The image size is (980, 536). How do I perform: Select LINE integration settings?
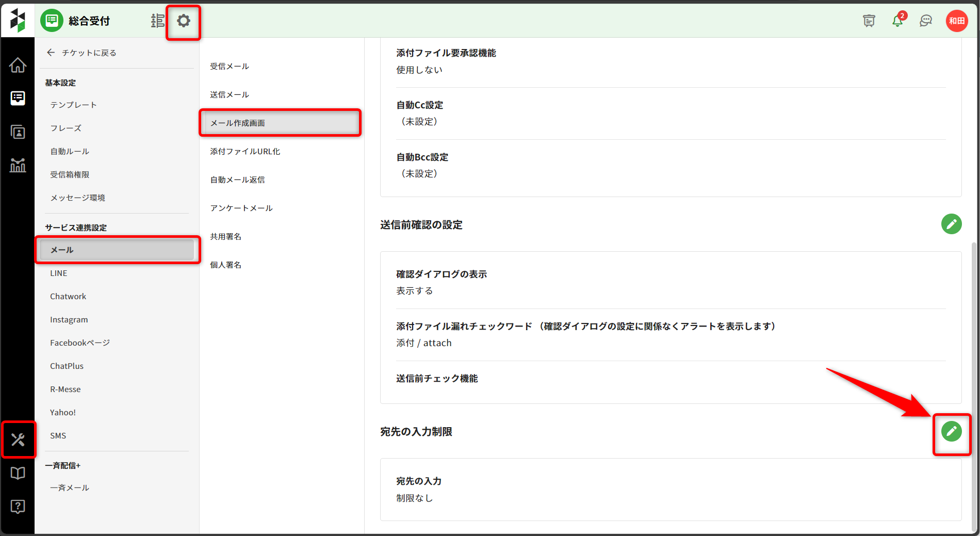tap(59, 273)
